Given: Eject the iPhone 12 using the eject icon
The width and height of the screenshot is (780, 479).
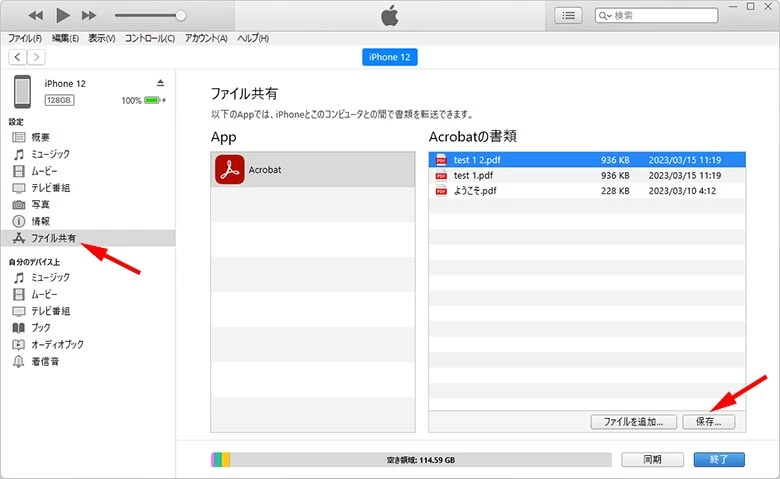Looking at the screenshot, I should [160, 82].
